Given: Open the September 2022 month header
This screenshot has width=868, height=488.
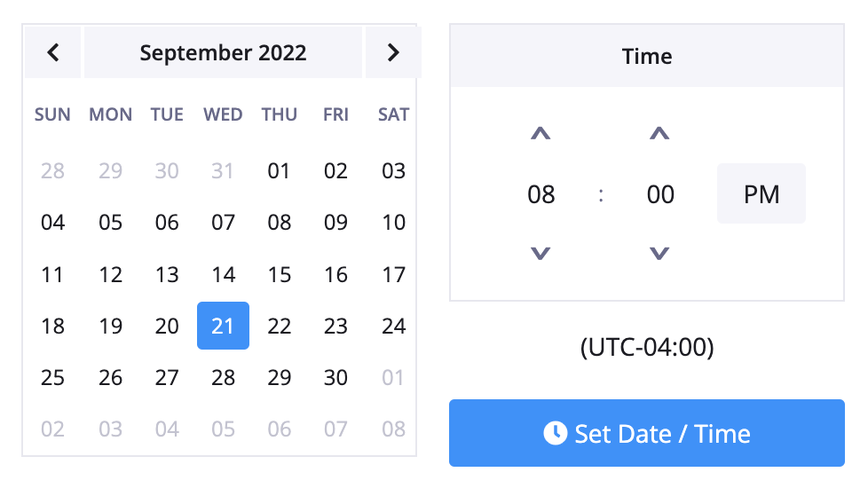Looking at the screenshot, I should [223, 52].
